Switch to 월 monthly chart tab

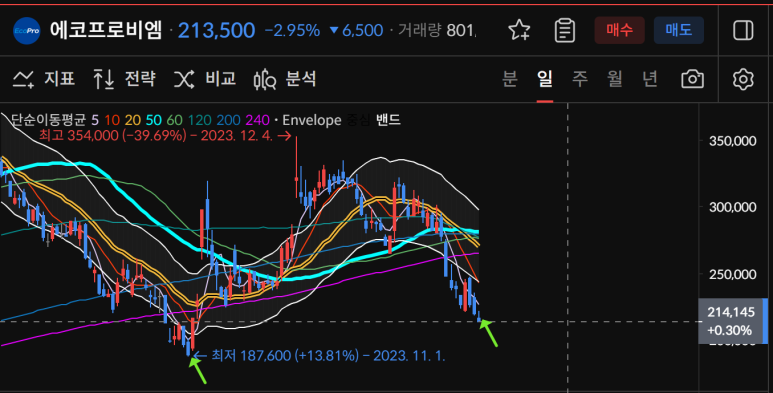click(x=615, y=79)
